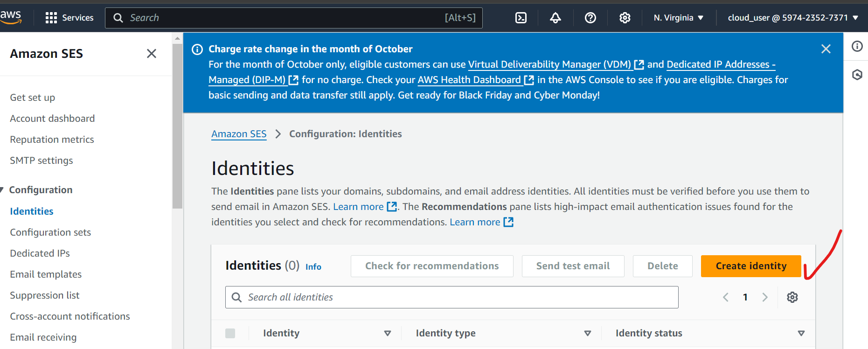
Task: Click the Create identity button
Action: coord(750,266)
